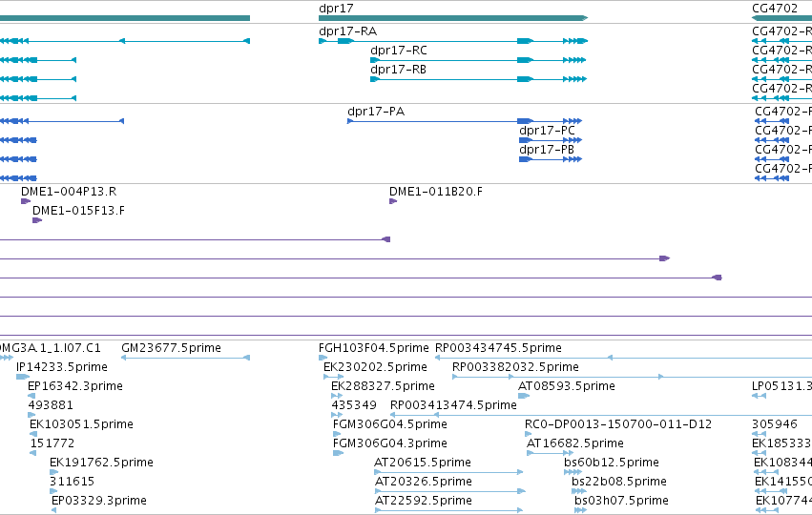Click the dpr17 gene label
The height and width of the screenshot is (515, 812).
click(336, 8)
